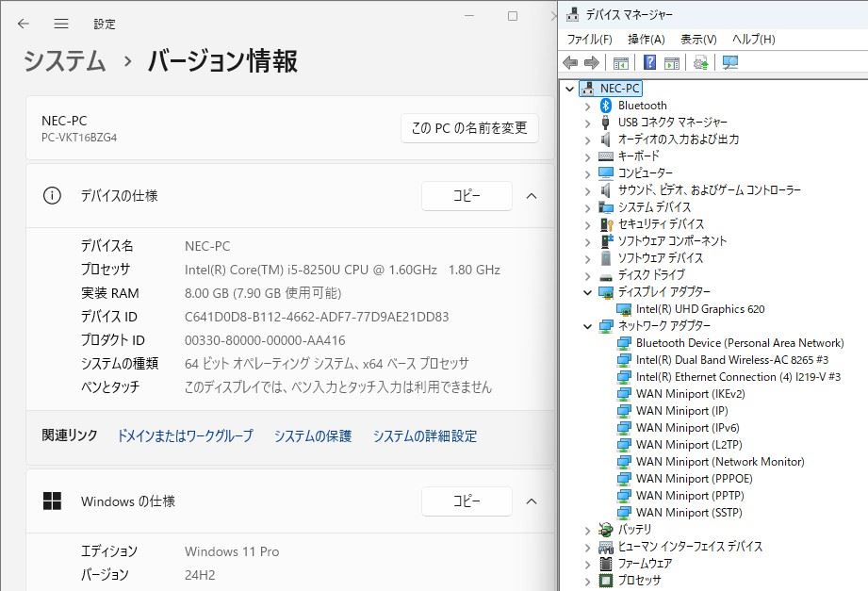
Task: Click the Update driver toolbar icon
Action: coord(700,62)
